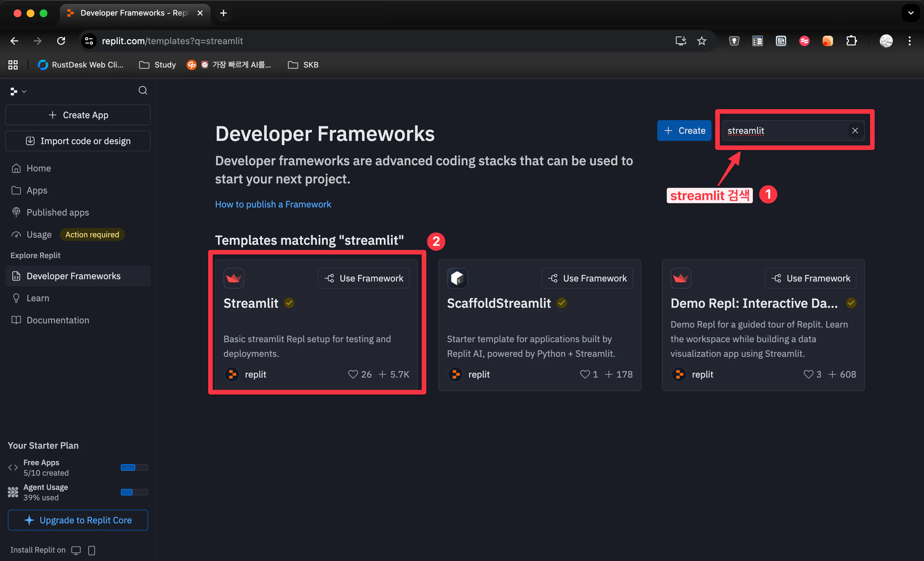Viewport: 924px width, 561px height.
Task: Like the Streamlit template heart icon
Action: (353, 374)
